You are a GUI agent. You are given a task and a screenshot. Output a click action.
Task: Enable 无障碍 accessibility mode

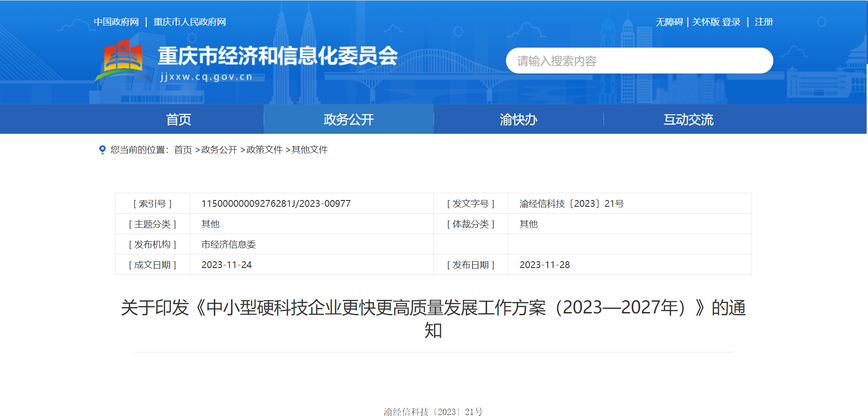(x=669, y=22)
